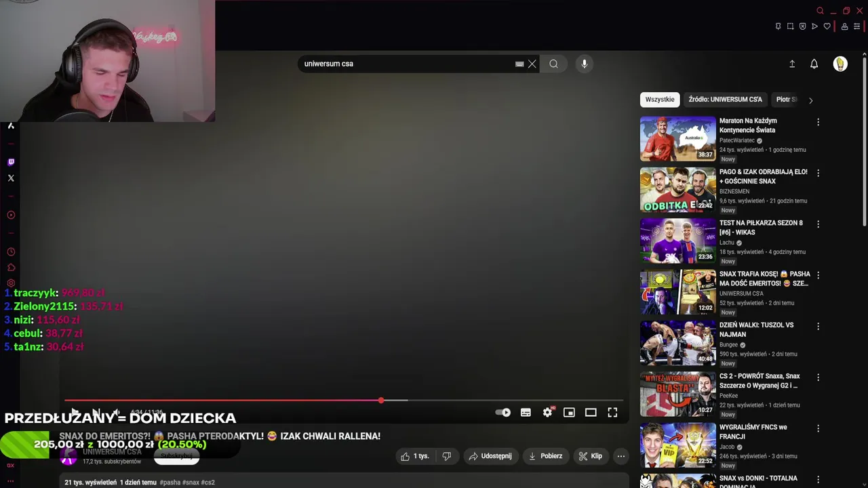
Task: Open browser Settings gear in the sidebar
Action: coord(11,283)
